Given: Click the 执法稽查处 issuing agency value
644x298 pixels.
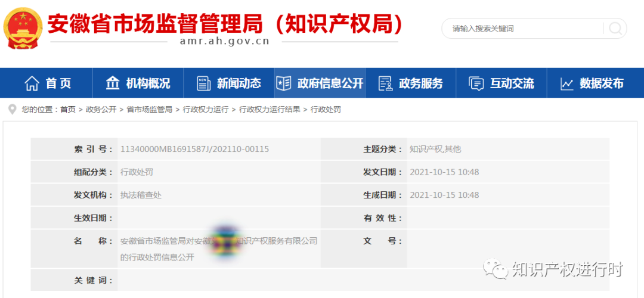Looking at the screenshot, I should [x=141, y=195].
